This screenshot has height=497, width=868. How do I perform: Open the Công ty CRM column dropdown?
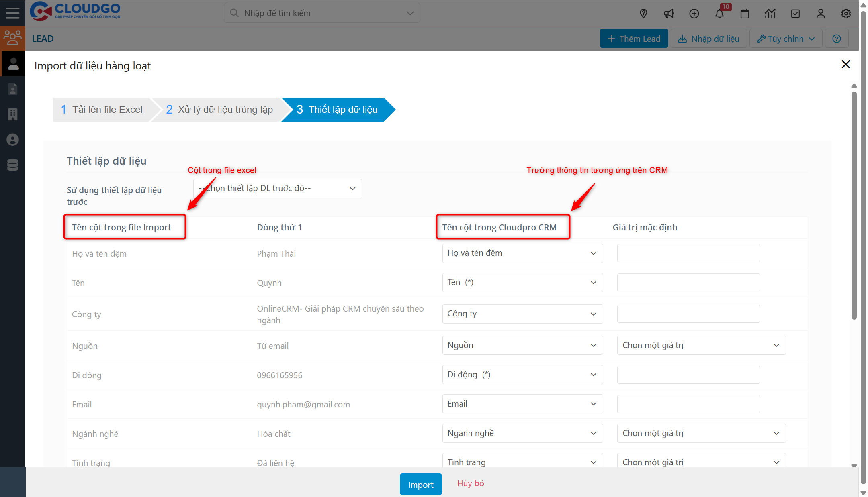tap(522, 314)
